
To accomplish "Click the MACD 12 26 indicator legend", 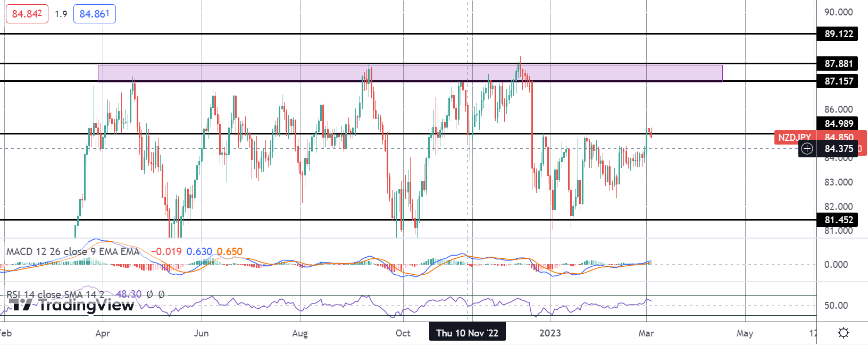I will click(73, 252).
